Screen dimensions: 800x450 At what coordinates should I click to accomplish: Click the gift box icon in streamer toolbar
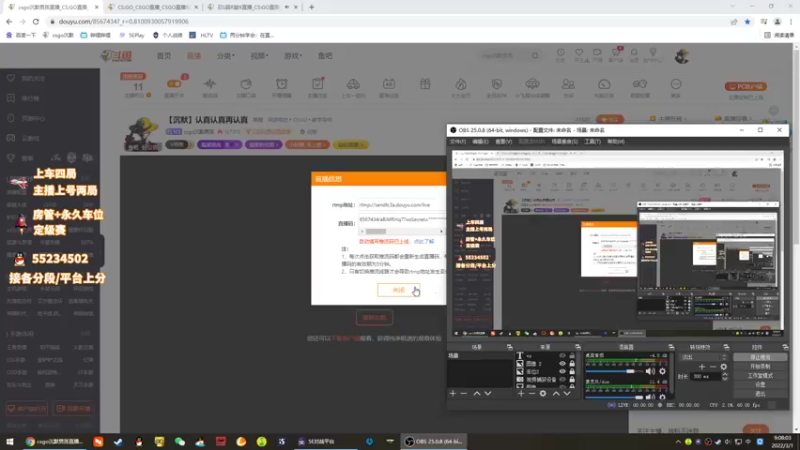425,84
